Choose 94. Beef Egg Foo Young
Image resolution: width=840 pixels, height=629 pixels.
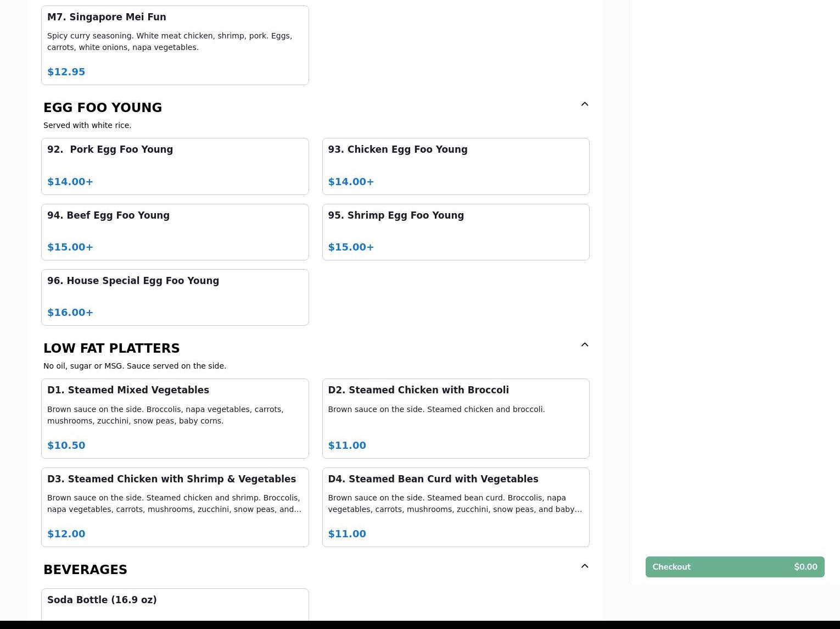[175, 232]
